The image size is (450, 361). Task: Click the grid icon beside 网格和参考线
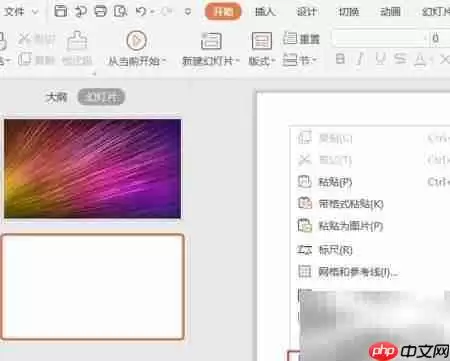coord(304,271)
